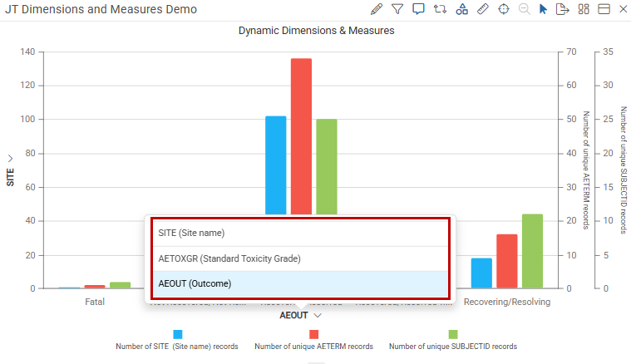Click red legend swatch for AETERM records
631x364 pixels.
tap(314, 334)
